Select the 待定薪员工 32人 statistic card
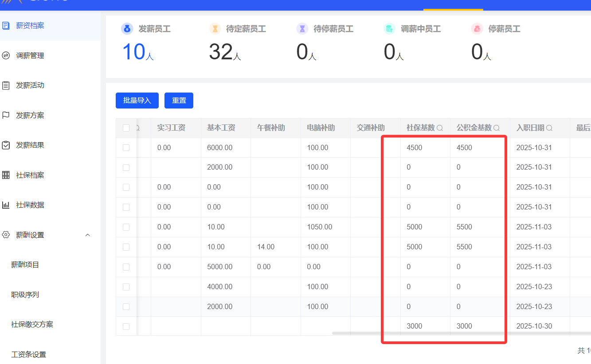591x364 pixels. tap(237, 43)
